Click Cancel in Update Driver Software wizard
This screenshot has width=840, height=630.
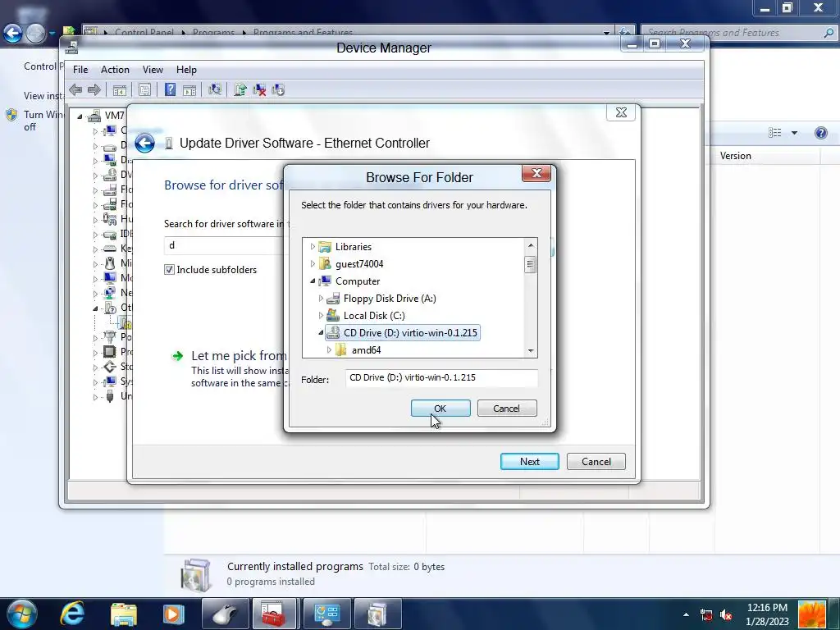596,462
